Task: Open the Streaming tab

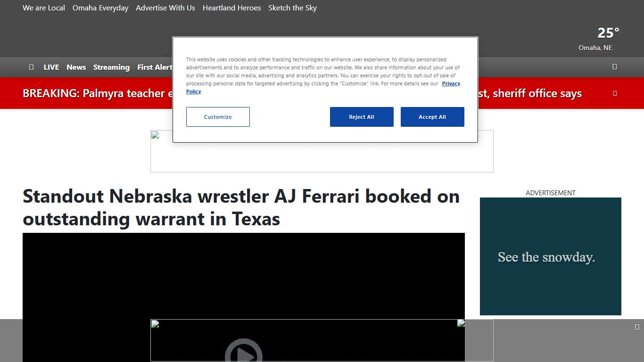Action: (111, 67)
